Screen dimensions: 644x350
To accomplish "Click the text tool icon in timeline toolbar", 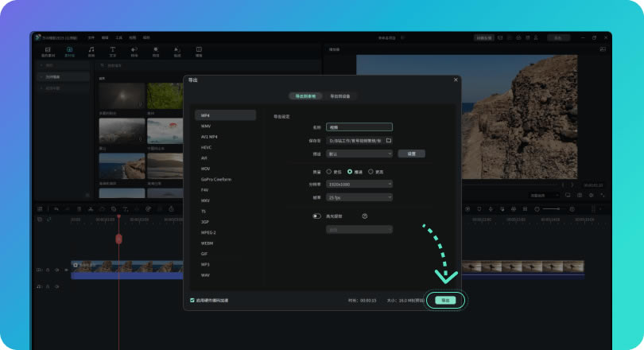I will click(125, 208).
